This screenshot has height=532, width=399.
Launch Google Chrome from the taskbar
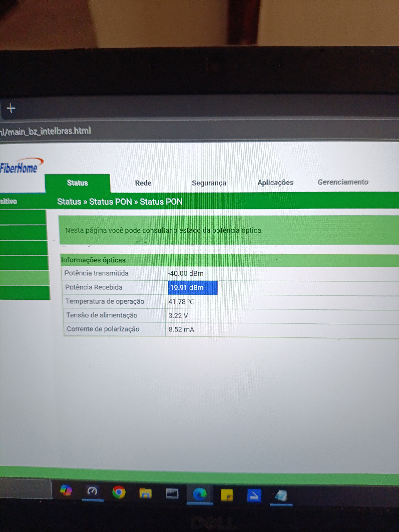119,492
